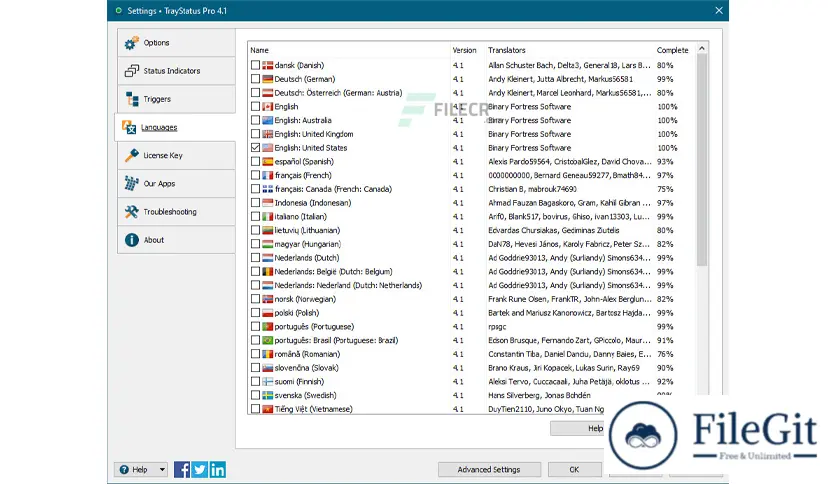The width and height of the screenshot is (836, 484).
Task: Sort list by Translators column header
Action: (569, 50)
